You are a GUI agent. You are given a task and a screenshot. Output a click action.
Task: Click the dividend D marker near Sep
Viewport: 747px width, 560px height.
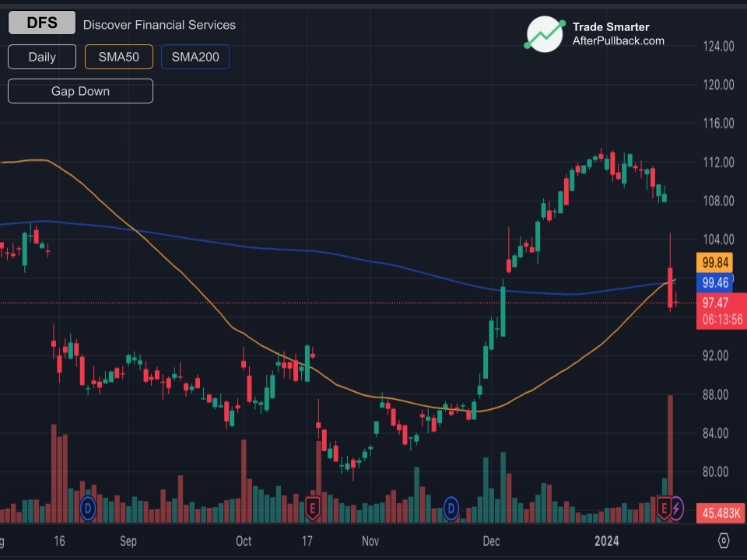[88, 509]
